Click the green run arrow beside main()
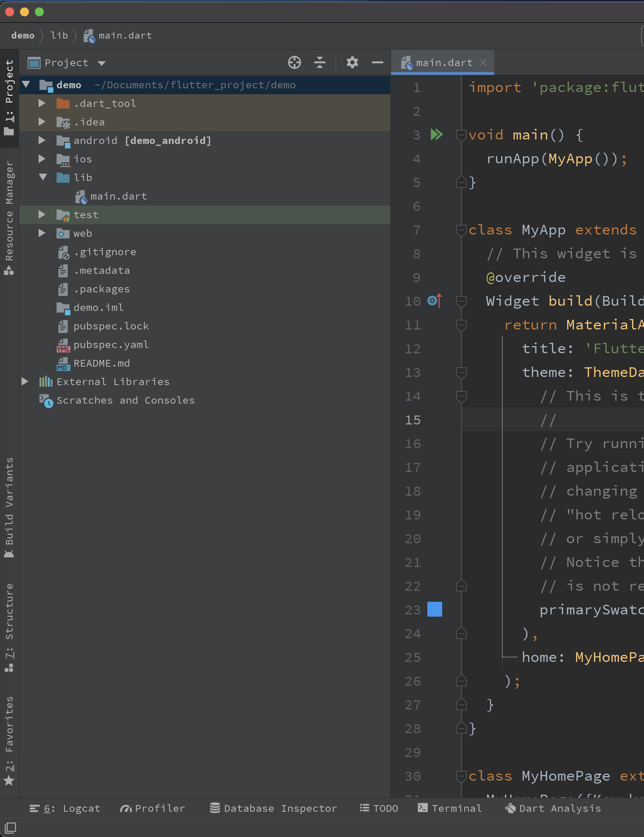The width and height of the screenshot is (644, 837). point(436,135)
